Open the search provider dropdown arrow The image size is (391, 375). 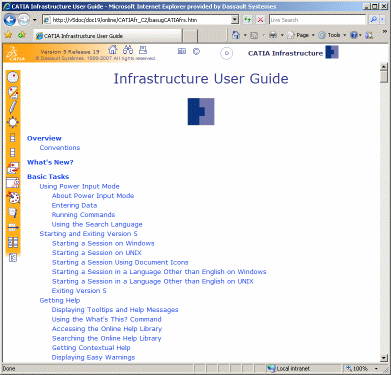pyautogui.click(x=383, y=20)
